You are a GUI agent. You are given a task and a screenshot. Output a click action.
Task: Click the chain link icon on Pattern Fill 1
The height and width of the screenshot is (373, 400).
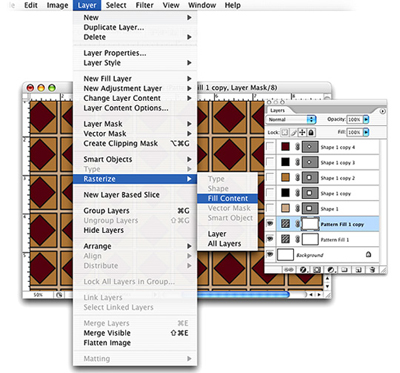tap(297, 239)
